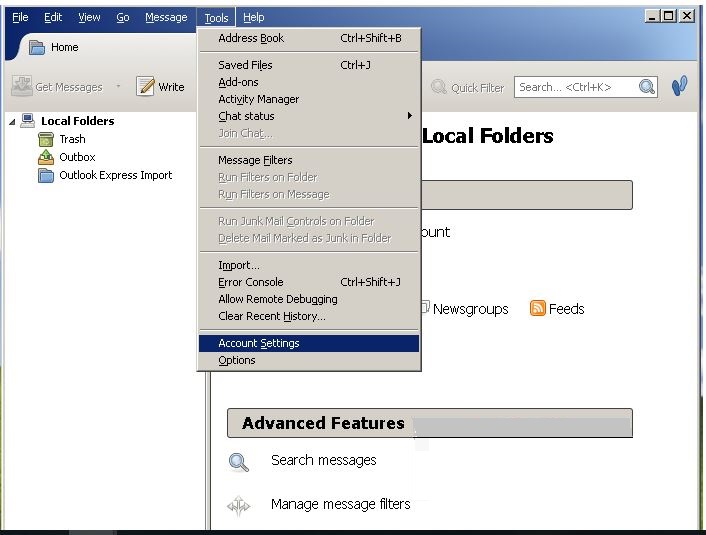Open the Message menu
706x535 pixels.
click(166, 17)
